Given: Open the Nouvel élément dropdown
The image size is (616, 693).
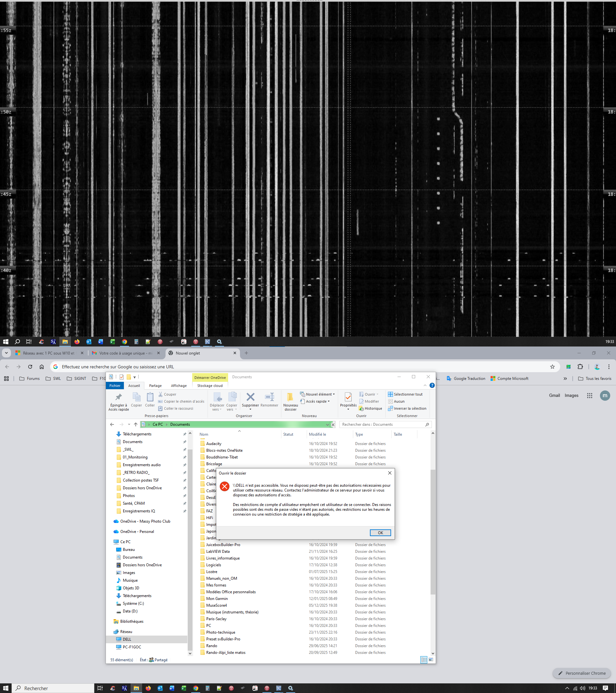Looking at the screenshot, I should pyautogui.click(x=317, y=394).
